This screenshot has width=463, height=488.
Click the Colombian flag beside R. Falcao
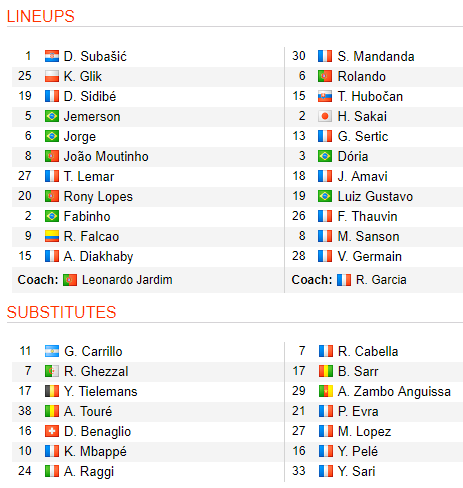(x=52, y=236)
